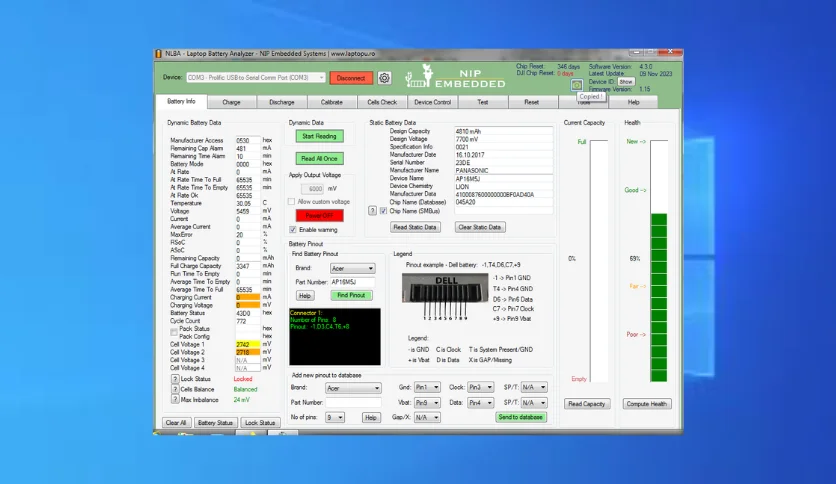Viewport: 836px width, 484px height.
Task: Click the Part Number field containing AP16M5J
Action: tap(352, 282)
